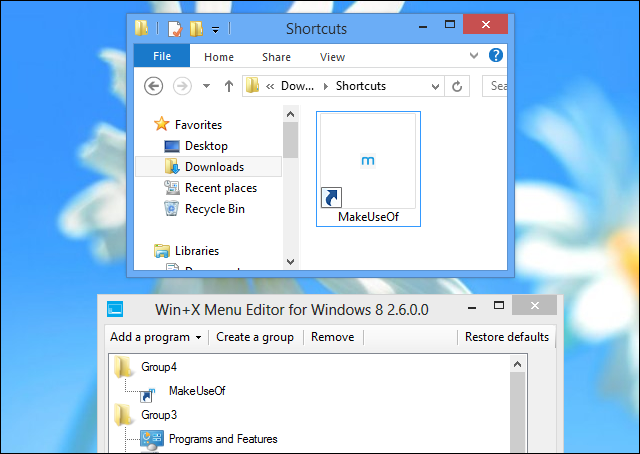
Task: Expand the address bar history dropdown
Action: point(432,86)
